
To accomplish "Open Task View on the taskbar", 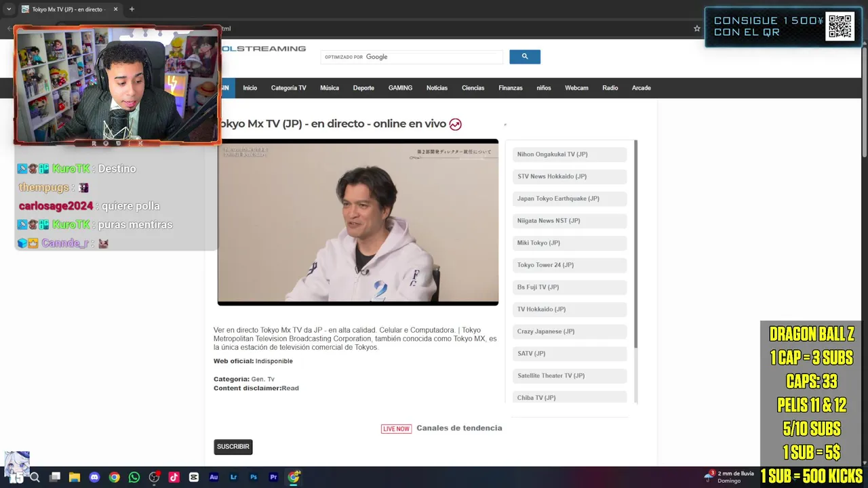I will point(55,477).
